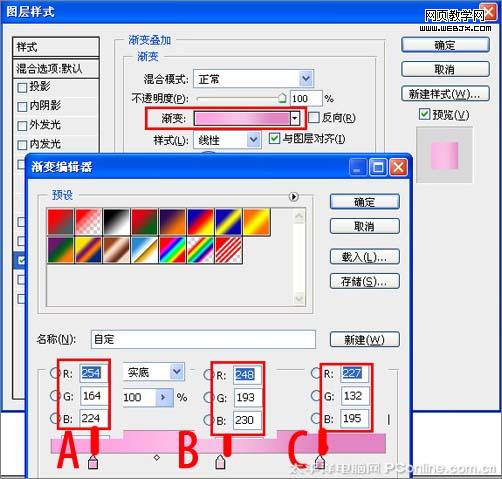
Task: Select the orange yellow orange gradient preset
Action: click(x=257, y=222)
